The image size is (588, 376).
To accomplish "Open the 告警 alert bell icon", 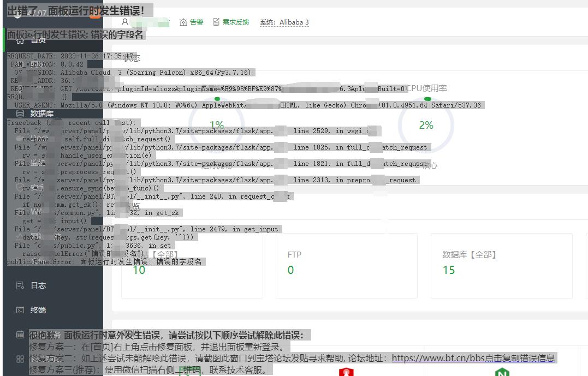I will [x=183, y=22].
